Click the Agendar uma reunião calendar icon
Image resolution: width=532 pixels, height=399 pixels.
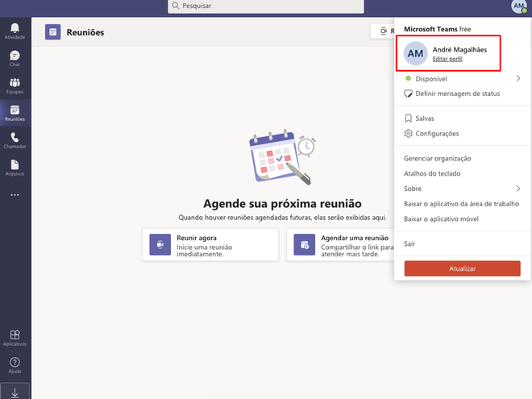[x=305, y=244]
